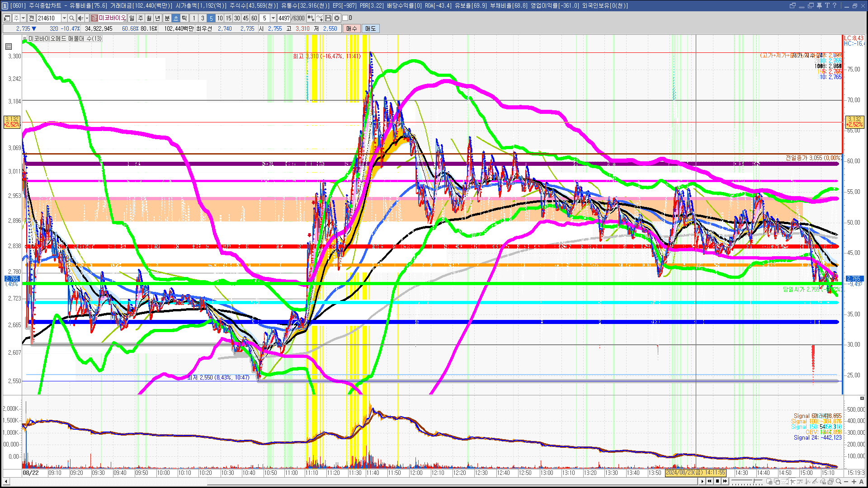Click the speaker sound icon in toolbar

tap(80, 18)
